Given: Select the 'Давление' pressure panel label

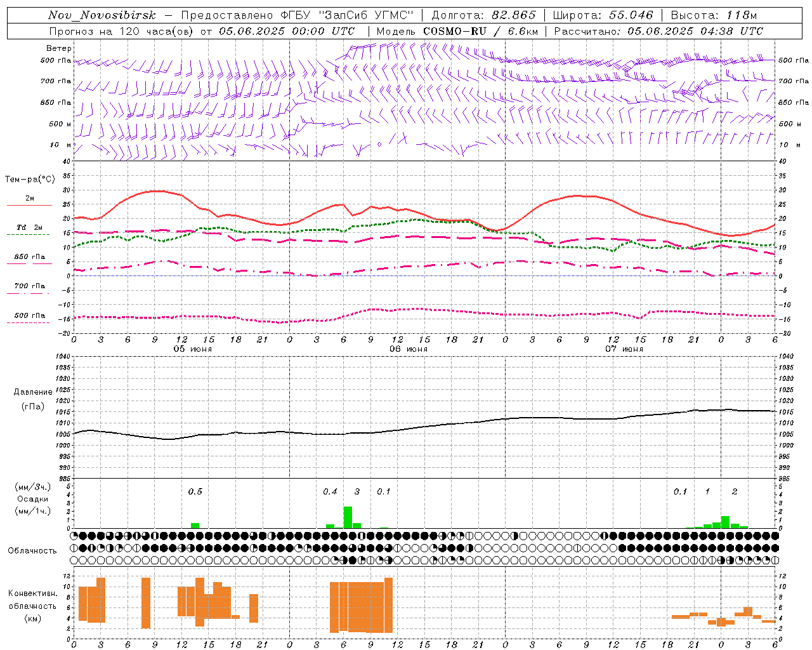Looking at the screenshot, I should click(x=33, y=392).
